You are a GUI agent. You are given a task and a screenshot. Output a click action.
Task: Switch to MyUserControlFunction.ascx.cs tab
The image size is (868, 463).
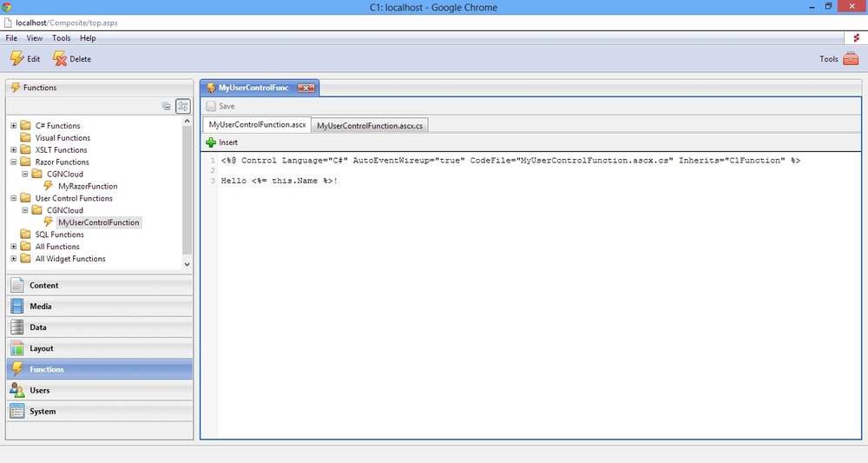click(x=370, y=126)
